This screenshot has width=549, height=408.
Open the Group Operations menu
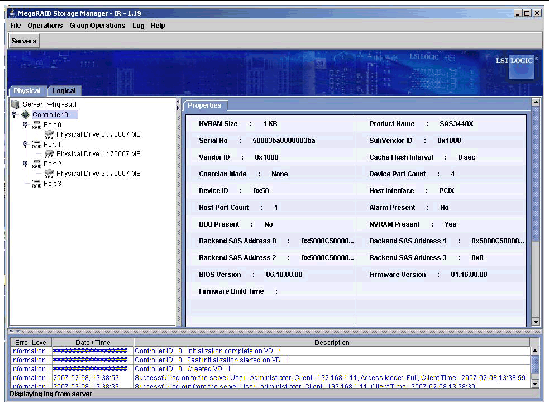coord(97,26)
